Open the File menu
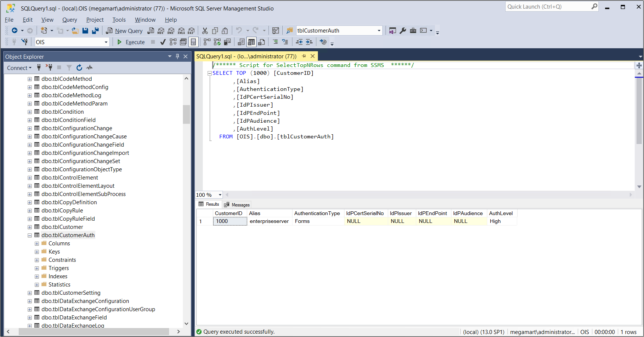 [x=9, y=20]
